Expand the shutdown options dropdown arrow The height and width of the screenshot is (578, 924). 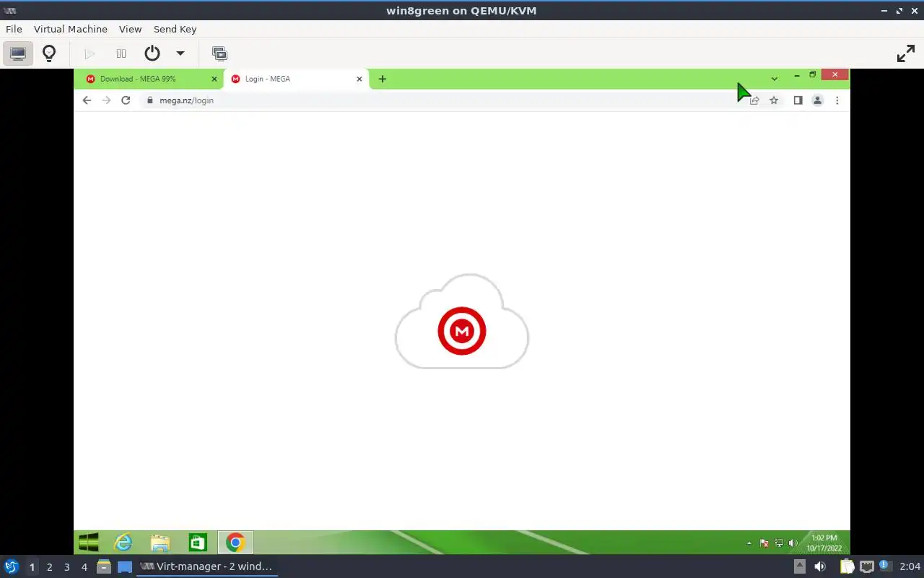[x=180, y=53]
